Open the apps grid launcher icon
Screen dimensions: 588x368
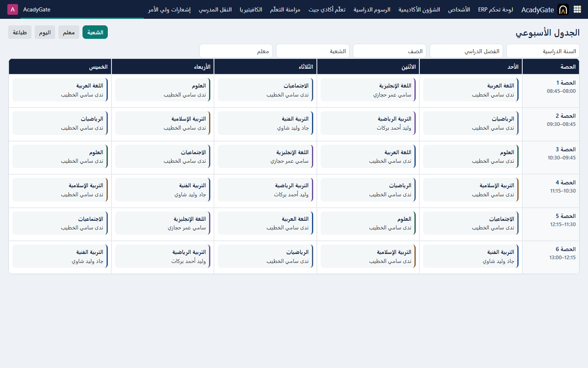click(577, 9)
